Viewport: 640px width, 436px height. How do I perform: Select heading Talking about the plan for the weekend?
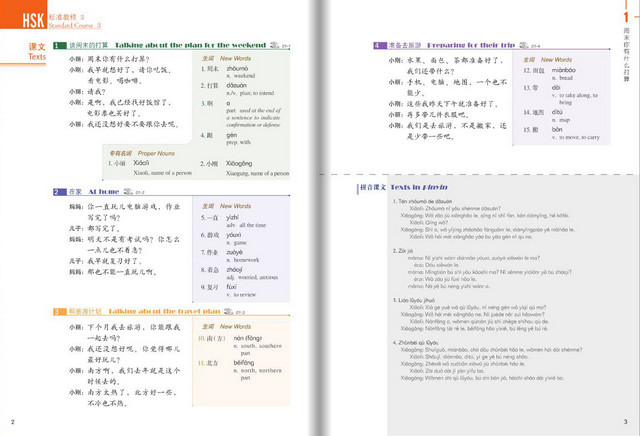190,45
